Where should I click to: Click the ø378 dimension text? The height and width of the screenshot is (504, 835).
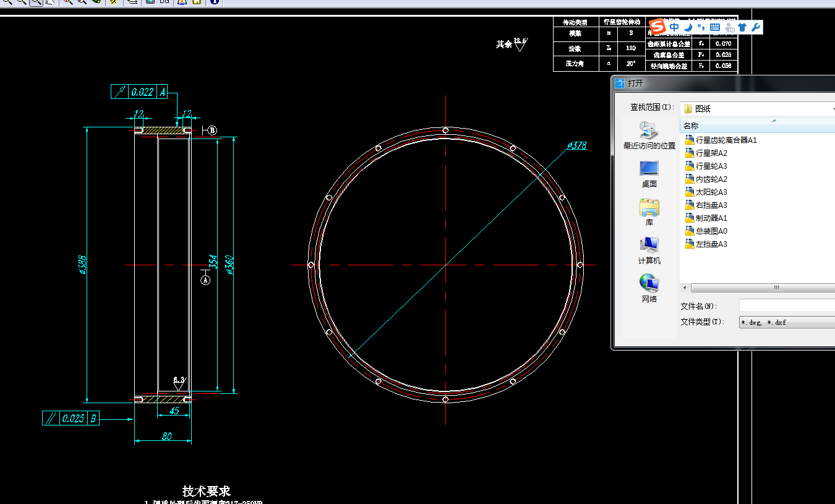576,146
